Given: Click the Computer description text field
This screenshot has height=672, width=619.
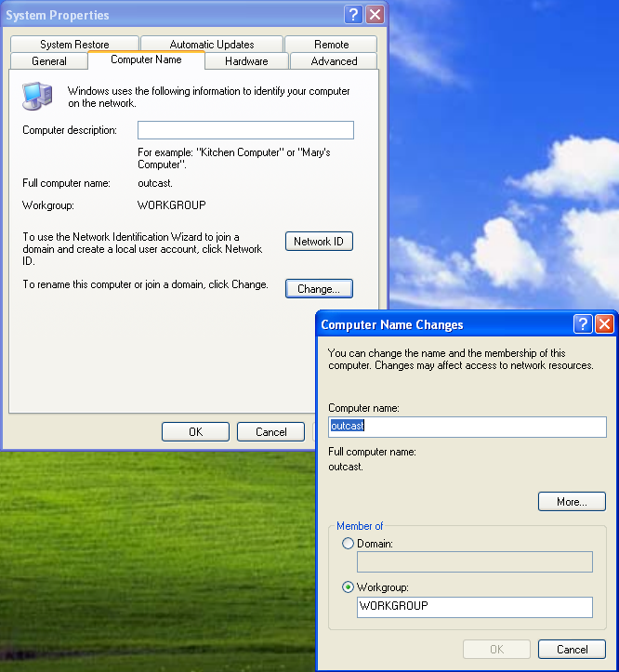Looking at the screenshot, I should (x=245, y=130).
